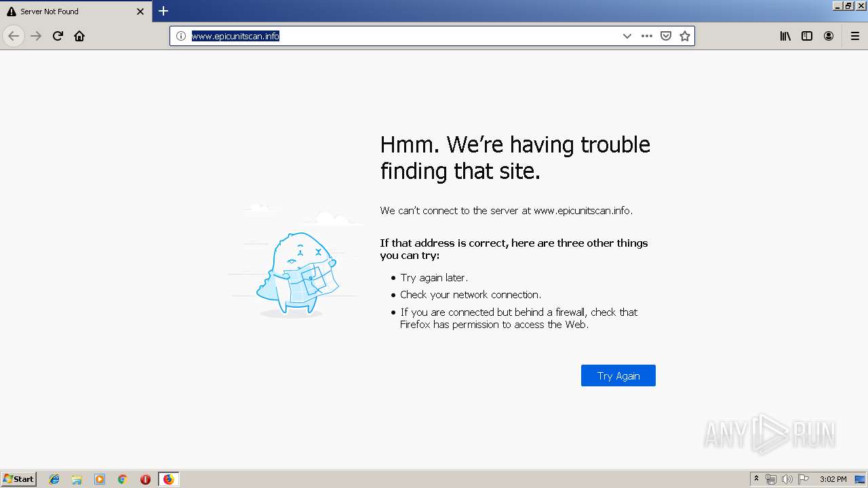Image resolution: width=868 pixels, height=488 pixels.
Task: Launch Opera browser from taskbar
Action: pos(145,479)
